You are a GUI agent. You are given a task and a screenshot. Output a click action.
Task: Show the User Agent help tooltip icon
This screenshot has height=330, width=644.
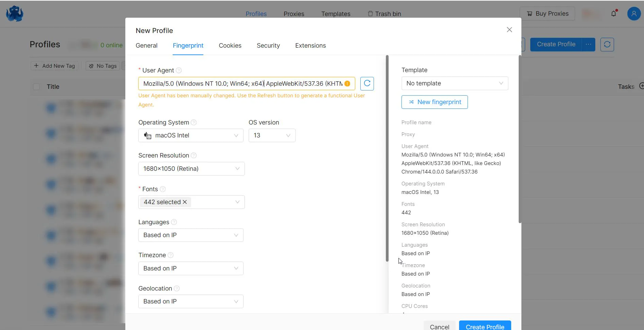tap(179, 70)
